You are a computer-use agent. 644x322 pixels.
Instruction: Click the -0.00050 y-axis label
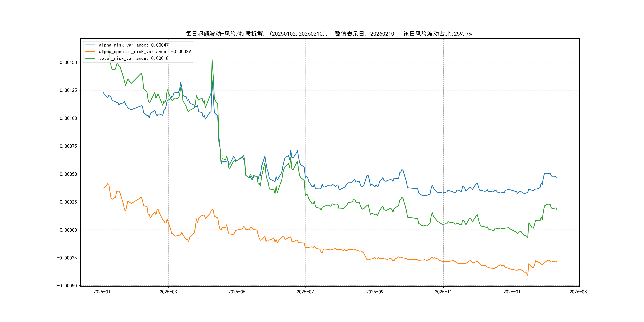point(67,286)
